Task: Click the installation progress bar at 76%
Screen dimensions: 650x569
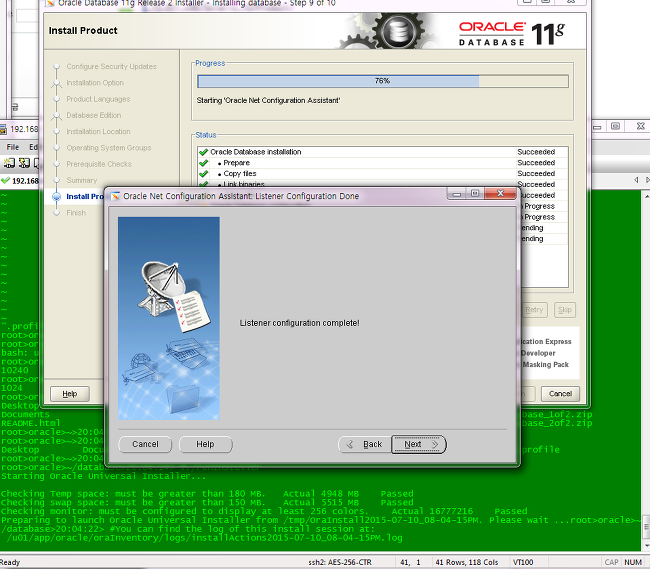Action: point(383,81)
